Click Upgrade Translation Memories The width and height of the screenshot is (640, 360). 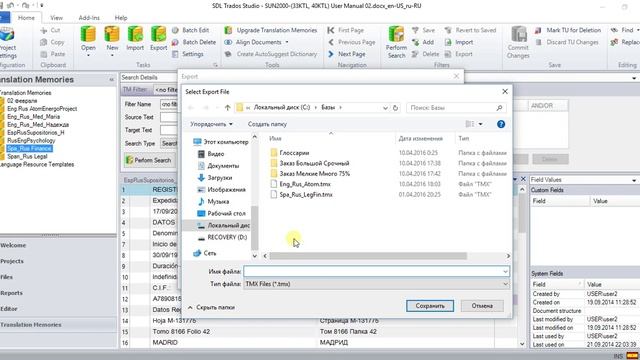pyautogui.click(x=271, y=30)
